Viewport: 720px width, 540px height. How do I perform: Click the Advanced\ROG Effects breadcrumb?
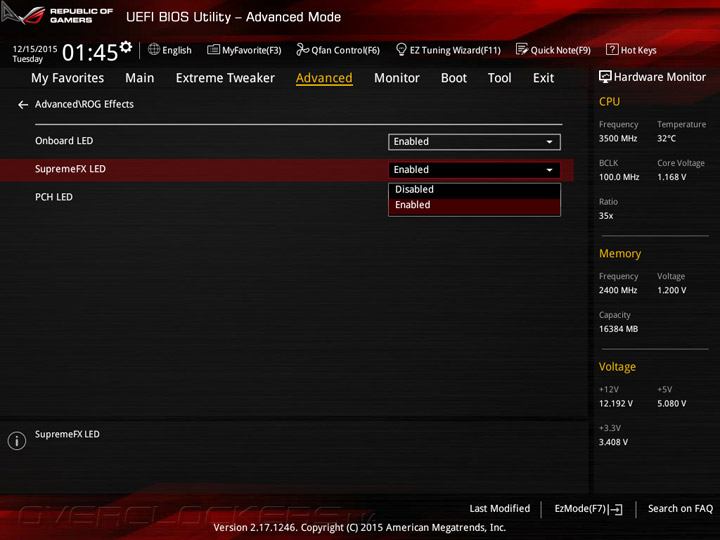coord(84,104)
